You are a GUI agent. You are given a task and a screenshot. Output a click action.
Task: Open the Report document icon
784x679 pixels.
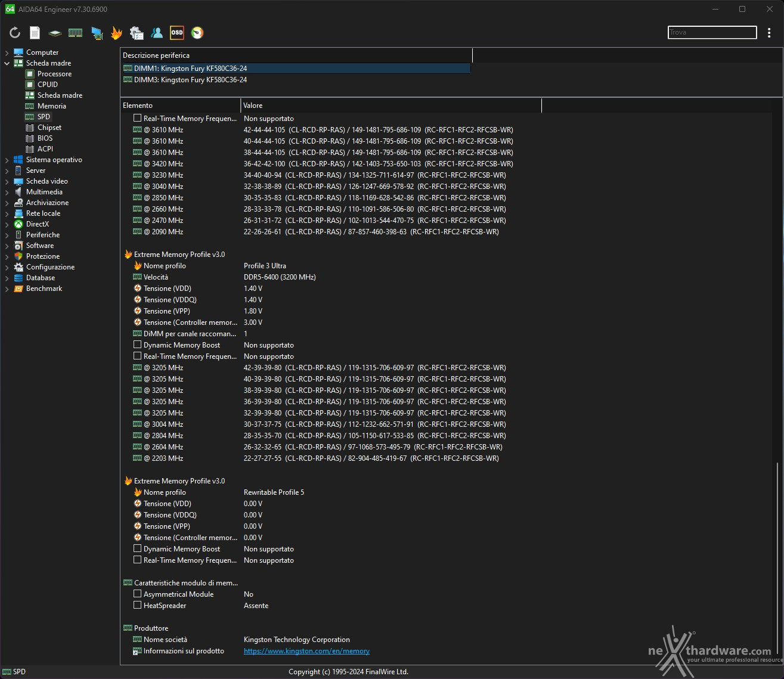coord(35,33)
